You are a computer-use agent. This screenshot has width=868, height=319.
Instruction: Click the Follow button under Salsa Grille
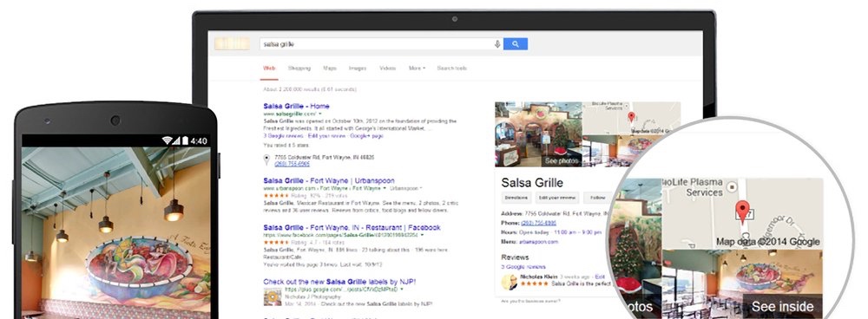597,198
